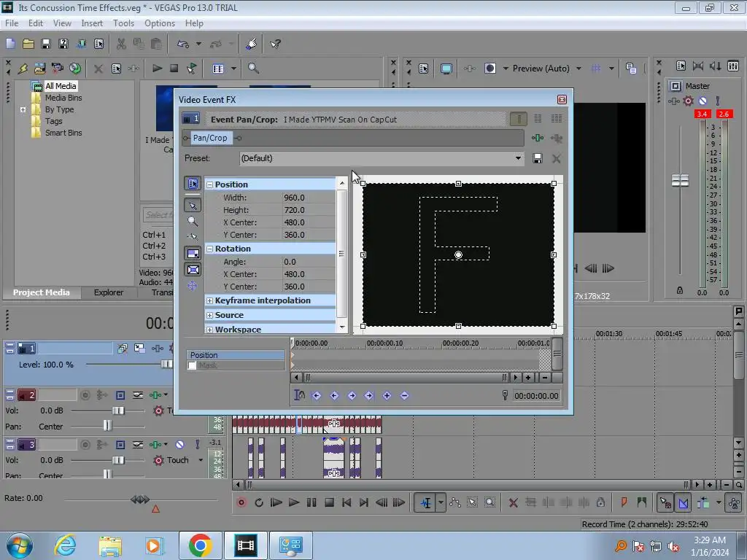Open the File menu
Screen dimensions: 747x560
(12, 23)
